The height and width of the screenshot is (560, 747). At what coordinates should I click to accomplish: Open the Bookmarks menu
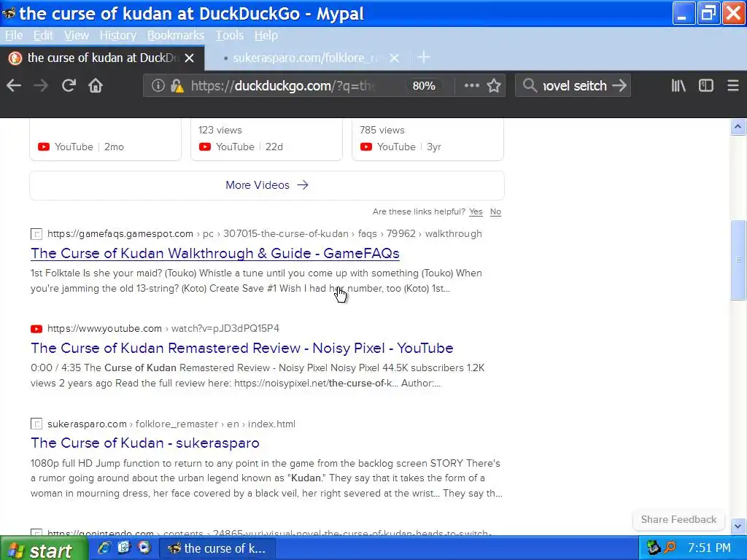[175, 35]
